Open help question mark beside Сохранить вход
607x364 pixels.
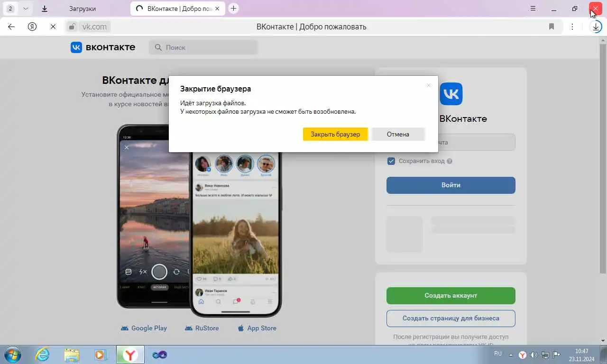450,161
